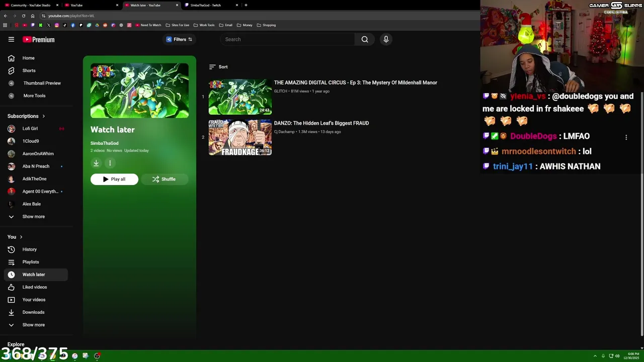Open Sites For Live bookmark folder
The image size is (644, 362).
(x=177, y=25)
